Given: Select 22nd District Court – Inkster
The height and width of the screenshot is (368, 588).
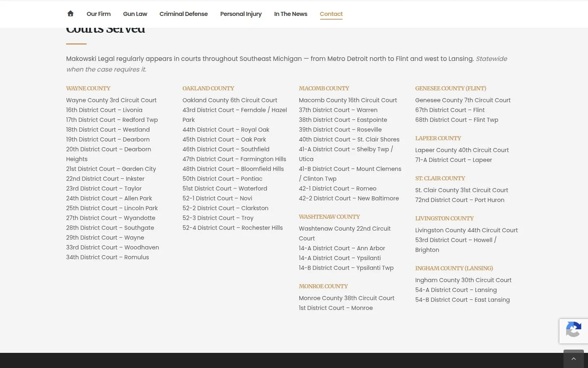Looking at the screenshot, I should 105,179.
